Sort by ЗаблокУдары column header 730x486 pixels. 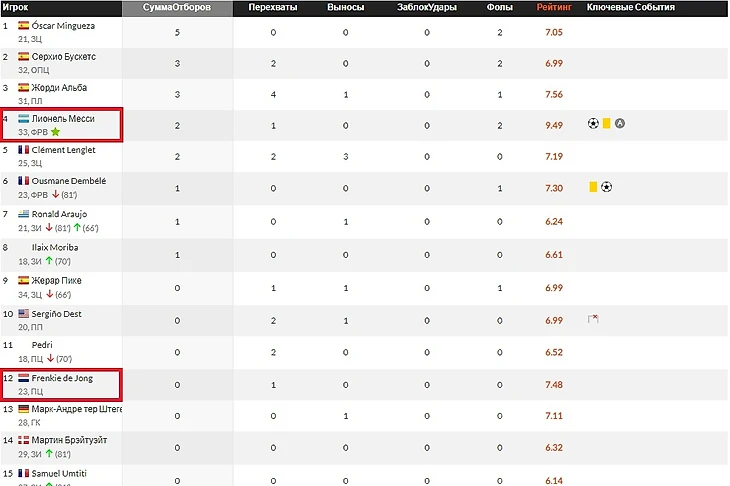tap(426, 7)
